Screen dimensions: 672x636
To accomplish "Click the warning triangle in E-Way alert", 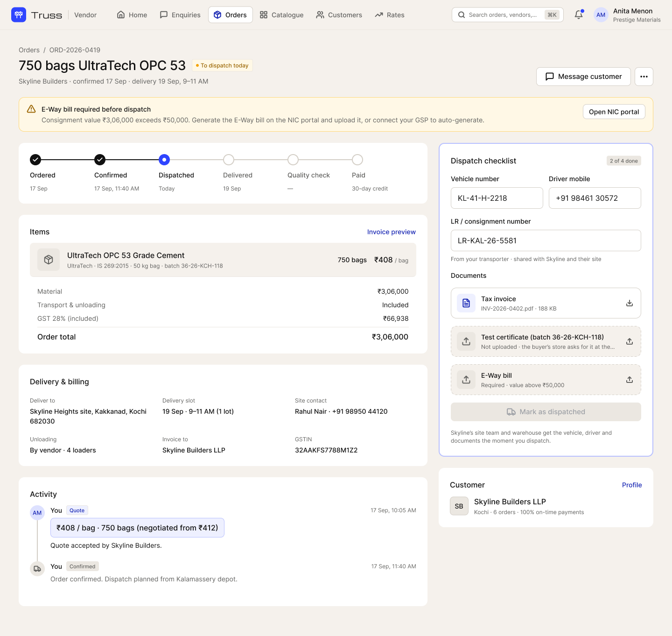I will point(31,109).
